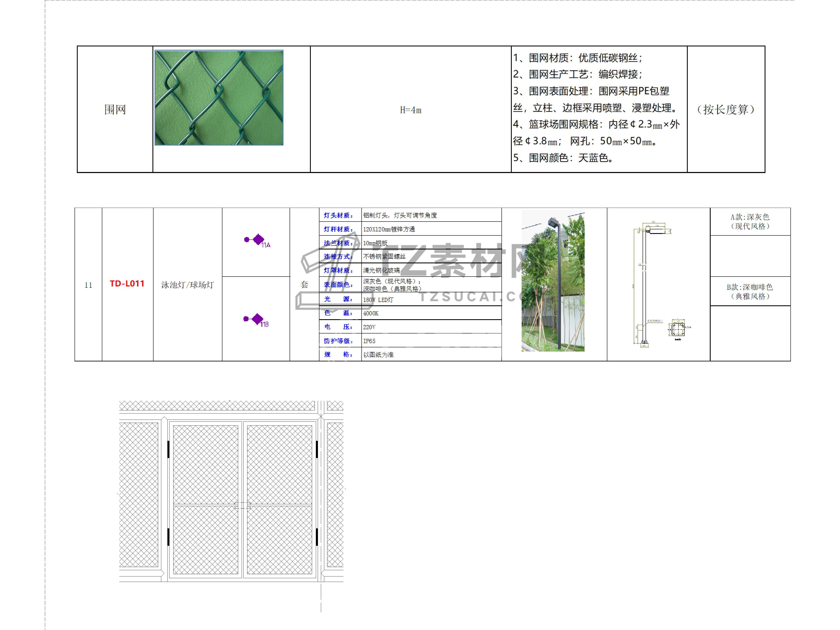Click the B款:深咖啡色 style cell
Viewport: 840px width, 630px height.
pos(750,291)
